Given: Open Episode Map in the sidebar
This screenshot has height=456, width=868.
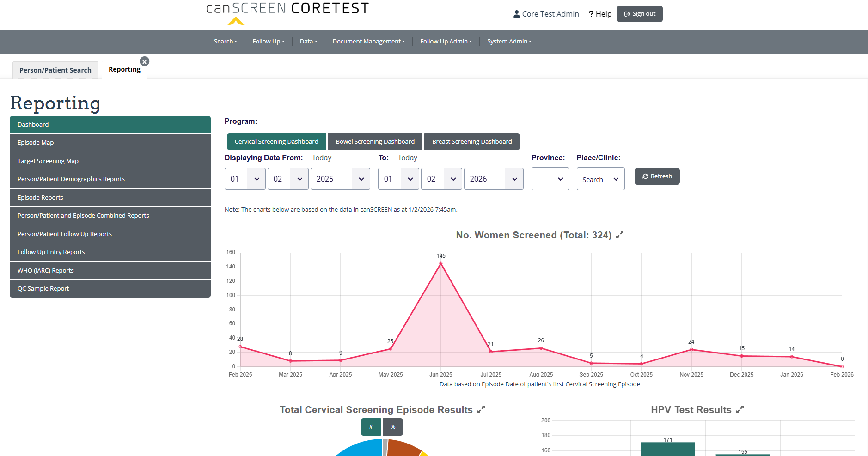Looking at the screenshot, I should point(110,143).
